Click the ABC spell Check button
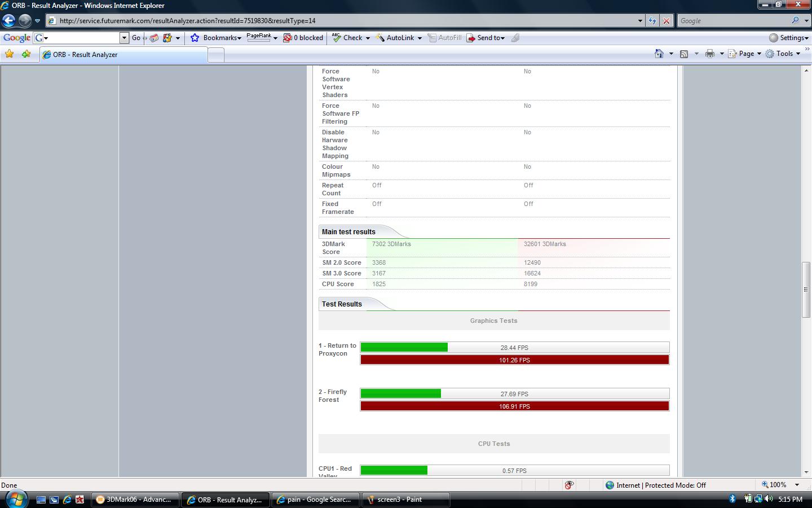This screenshot has height=508, width=812. (347, 38)
